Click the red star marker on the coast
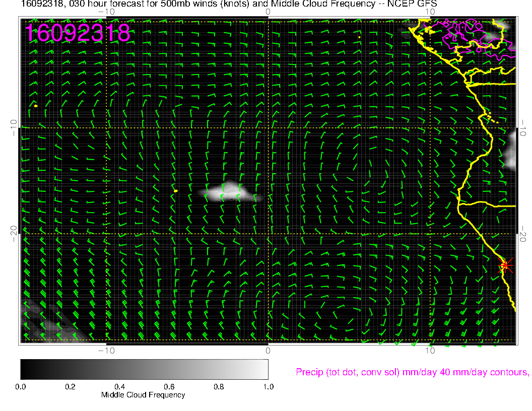 pos(505,265)
